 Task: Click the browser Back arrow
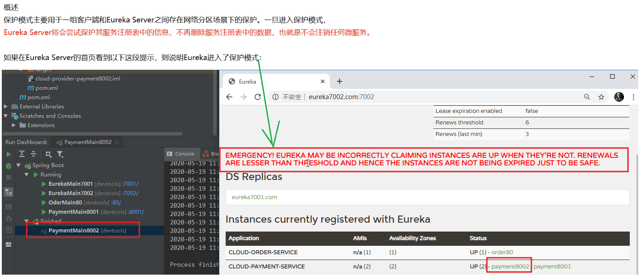pyautogui.click(x=229, y=97)
